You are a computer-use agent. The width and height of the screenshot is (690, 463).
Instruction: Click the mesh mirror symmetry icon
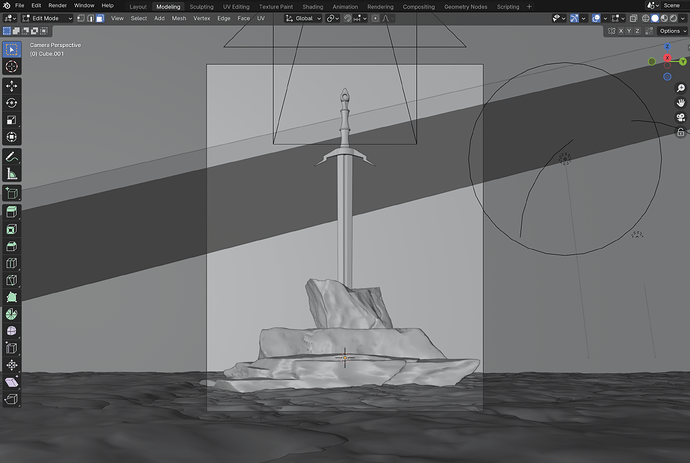pyautogui.click(x=611, y=31)
